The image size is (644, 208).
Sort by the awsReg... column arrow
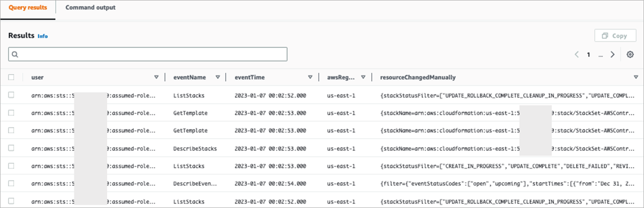363,77
